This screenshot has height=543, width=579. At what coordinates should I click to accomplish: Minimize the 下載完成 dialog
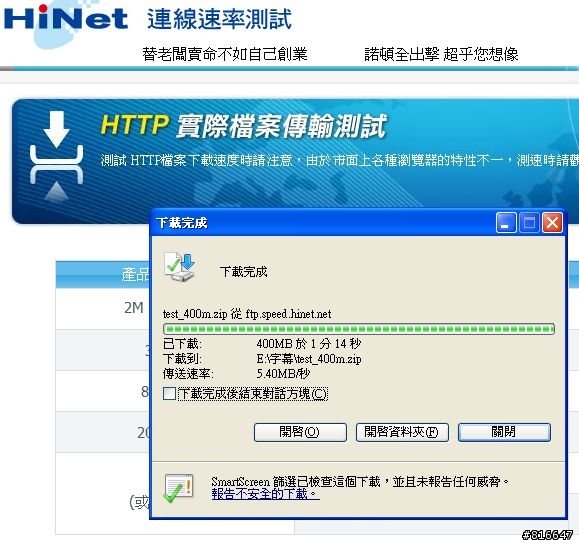click(506, 223)
